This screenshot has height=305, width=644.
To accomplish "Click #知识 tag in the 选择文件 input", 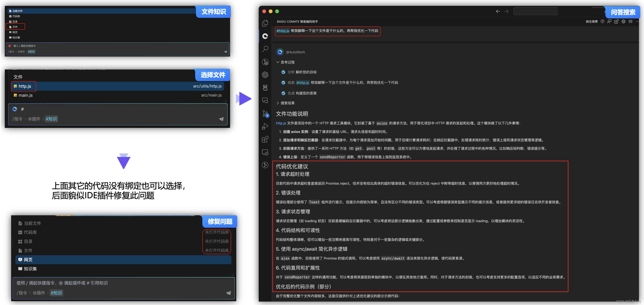I will point(51,119).
